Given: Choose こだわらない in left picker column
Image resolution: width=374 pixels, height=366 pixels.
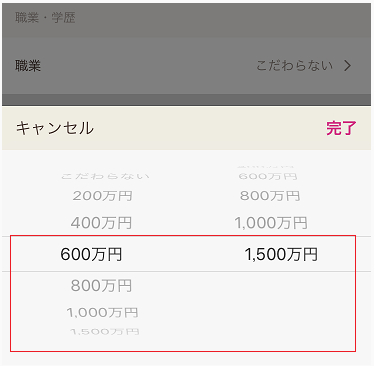Looking at the screenshot, I should point(105,176).
